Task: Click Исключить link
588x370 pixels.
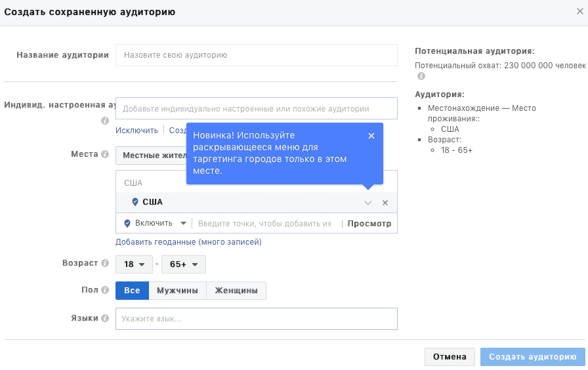Action: [136, 131]
